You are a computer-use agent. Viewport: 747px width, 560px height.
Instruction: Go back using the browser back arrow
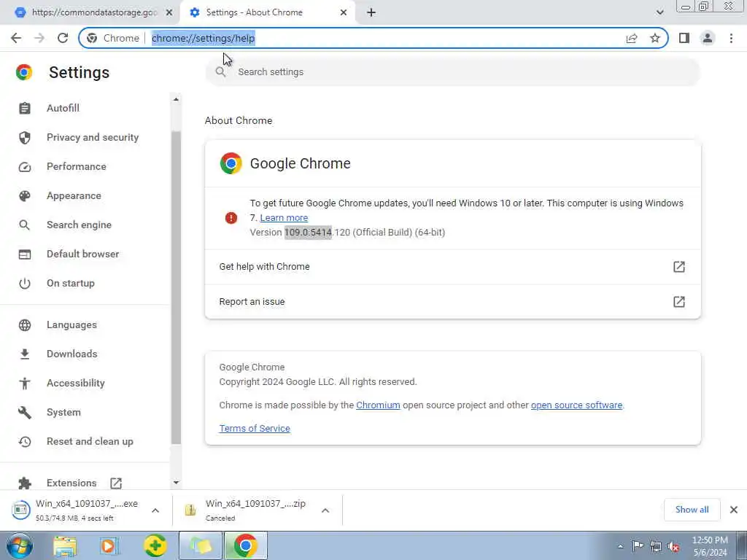(16, 38)
